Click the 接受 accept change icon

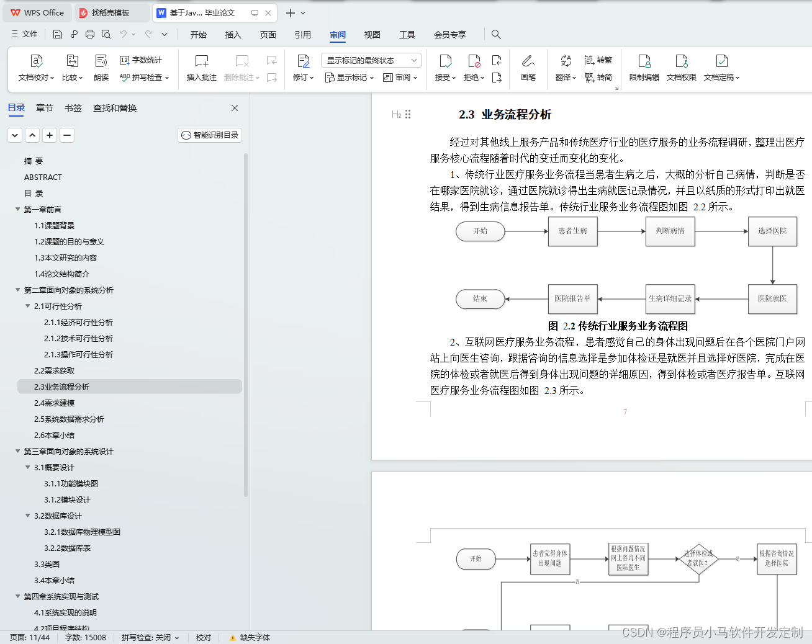[x=446, y=61]
